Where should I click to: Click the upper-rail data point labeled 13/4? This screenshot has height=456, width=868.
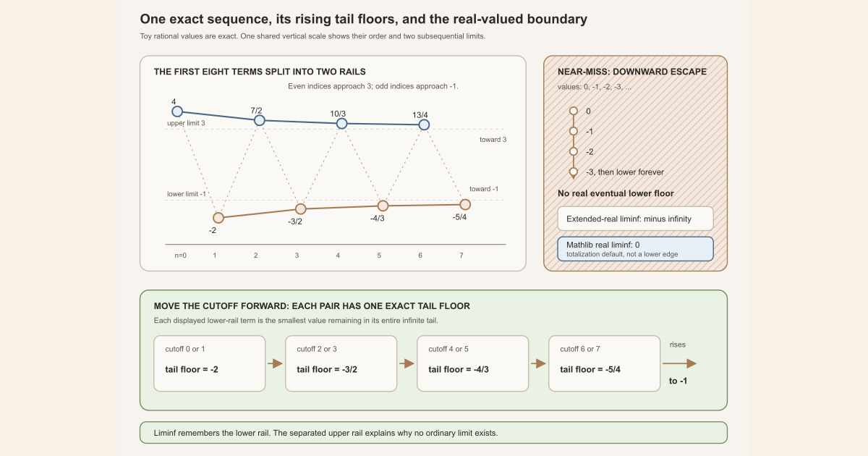(424, 125)
